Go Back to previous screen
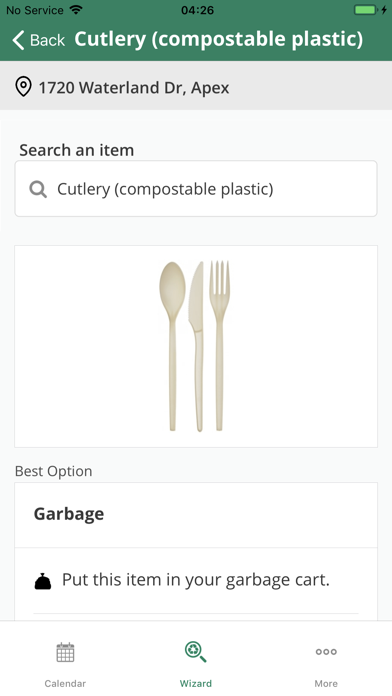This screenshot has height=696, width=392. (x=39, y=40)
